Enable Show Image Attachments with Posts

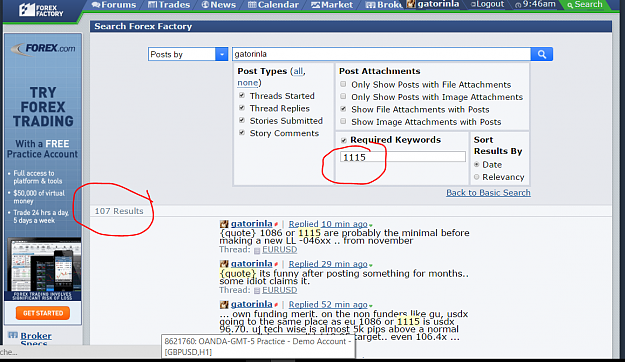[x=343, y=121]
